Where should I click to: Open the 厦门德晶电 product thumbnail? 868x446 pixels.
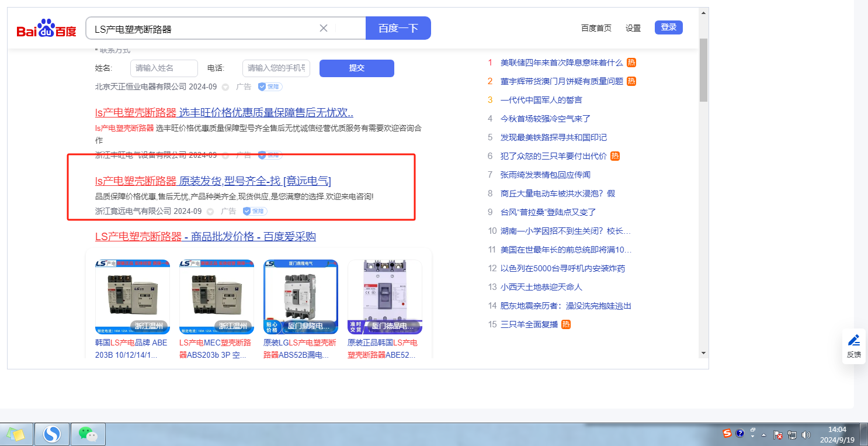(x=385, y=297)
